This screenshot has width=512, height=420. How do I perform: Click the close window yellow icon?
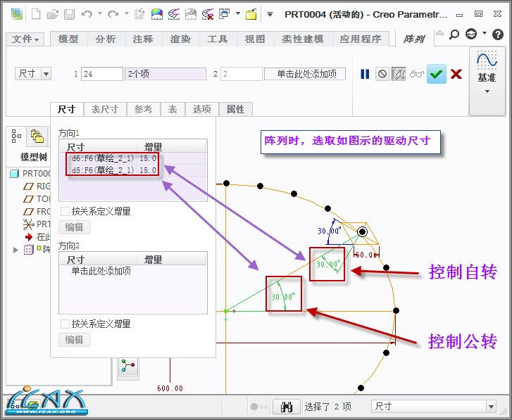(x=251, y=14)
